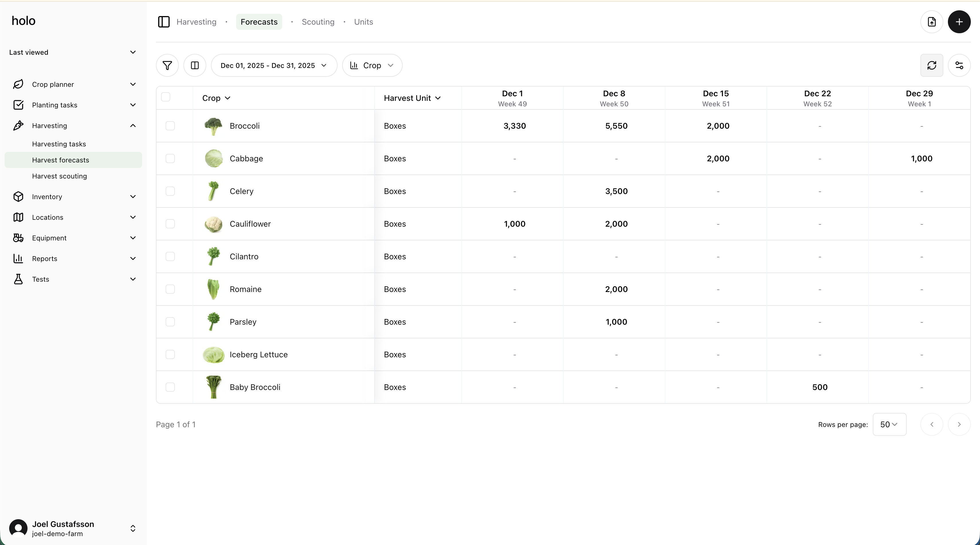
Task: Click the Equipment tractor icon
Action: coord(18,238)
